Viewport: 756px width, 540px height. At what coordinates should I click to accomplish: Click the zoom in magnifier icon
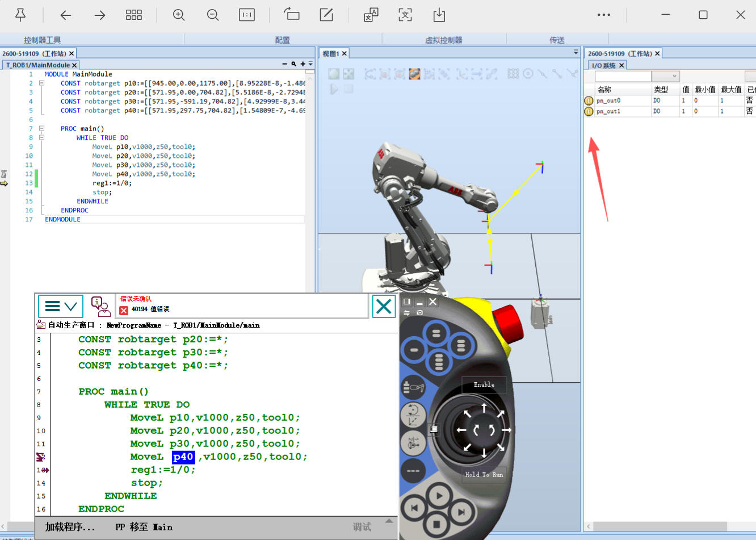179,15
